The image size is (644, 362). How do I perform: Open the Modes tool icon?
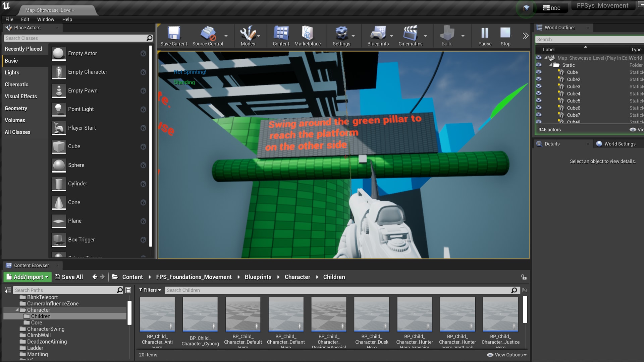coord(248,33)
